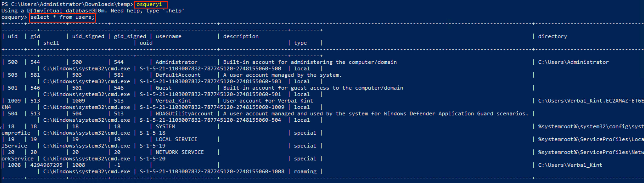Click the Administrator username entry

point(176,62)
